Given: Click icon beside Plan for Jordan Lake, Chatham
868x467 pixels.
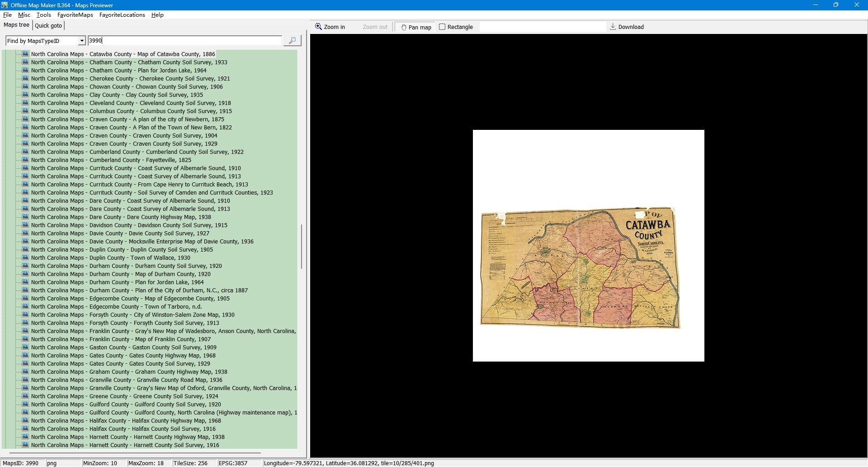Looking at the screenshot, I should (25, 71).
